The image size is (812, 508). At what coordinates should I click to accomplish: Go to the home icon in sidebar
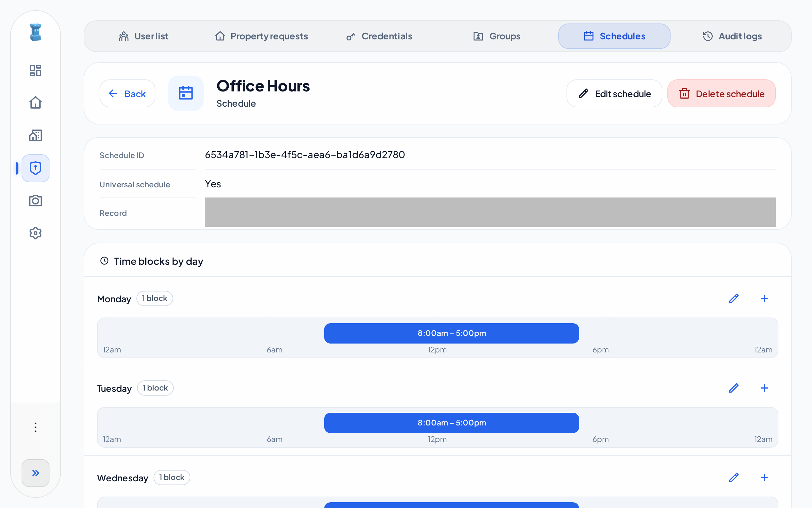(x=35, y=103)
